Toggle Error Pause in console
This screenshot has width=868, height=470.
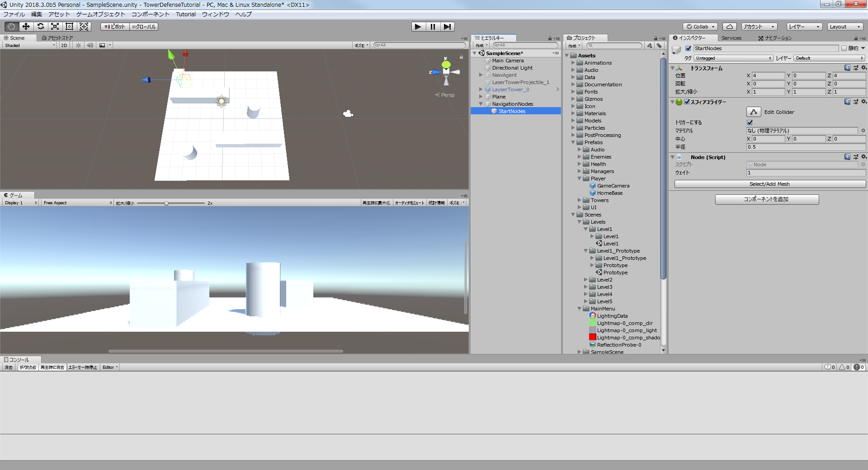pyautogui.click(x=83, y=367)
